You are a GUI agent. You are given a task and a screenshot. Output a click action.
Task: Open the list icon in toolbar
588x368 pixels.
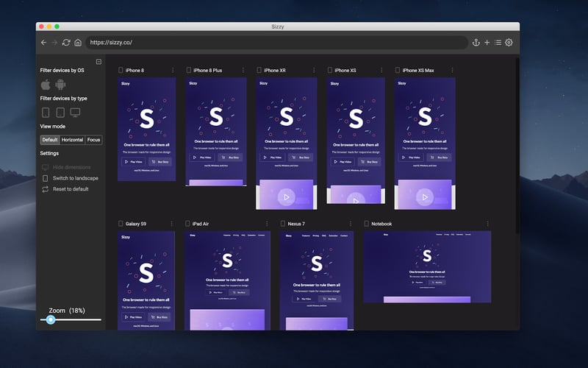point(498,43)
